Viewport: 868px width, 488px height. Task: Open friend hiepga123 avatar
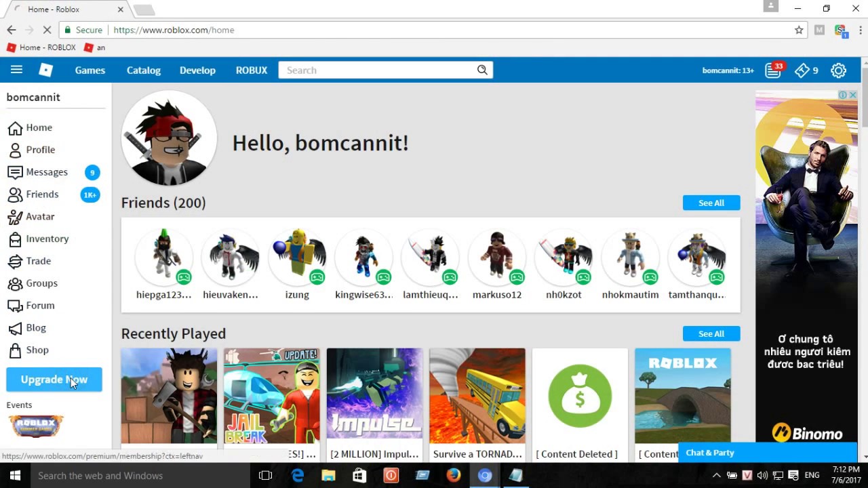163,257
